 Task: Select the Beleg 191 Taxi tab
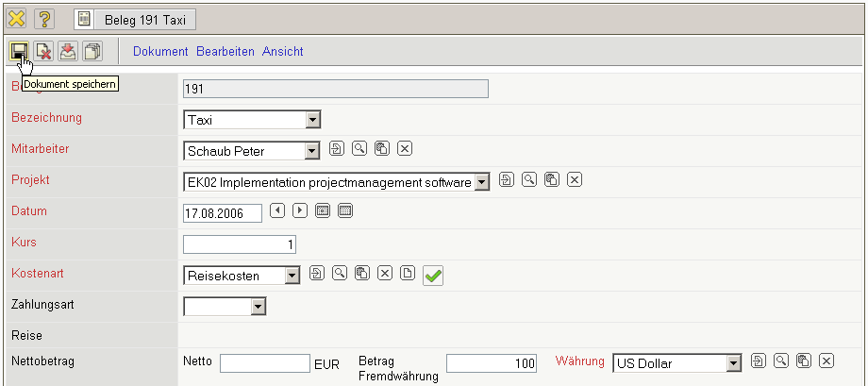click(136, 18)
